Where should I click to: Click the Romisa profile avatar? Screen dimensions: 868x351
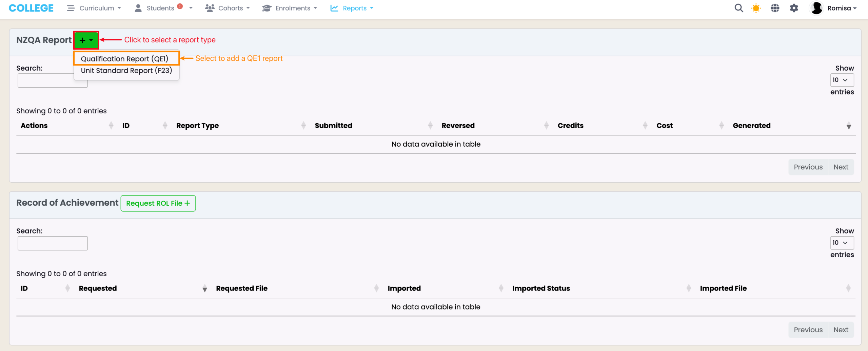(x=816, y=8)
